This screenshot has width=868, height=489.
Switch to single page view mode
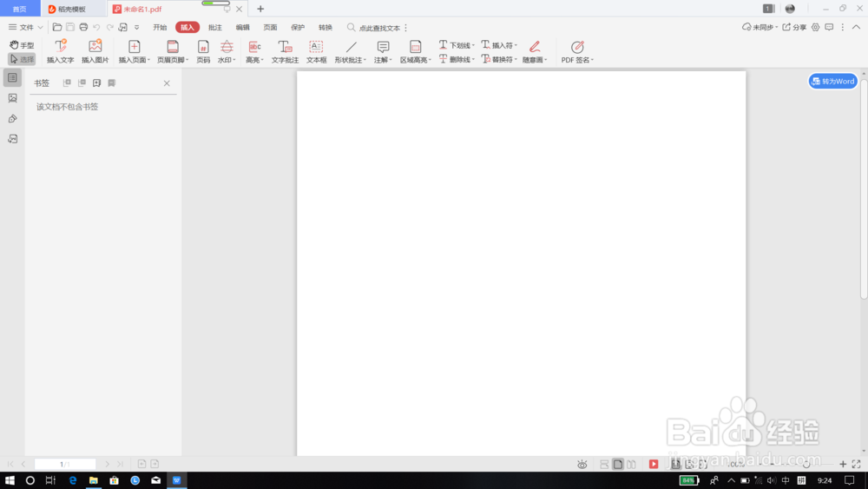click(x=618, y=464)
